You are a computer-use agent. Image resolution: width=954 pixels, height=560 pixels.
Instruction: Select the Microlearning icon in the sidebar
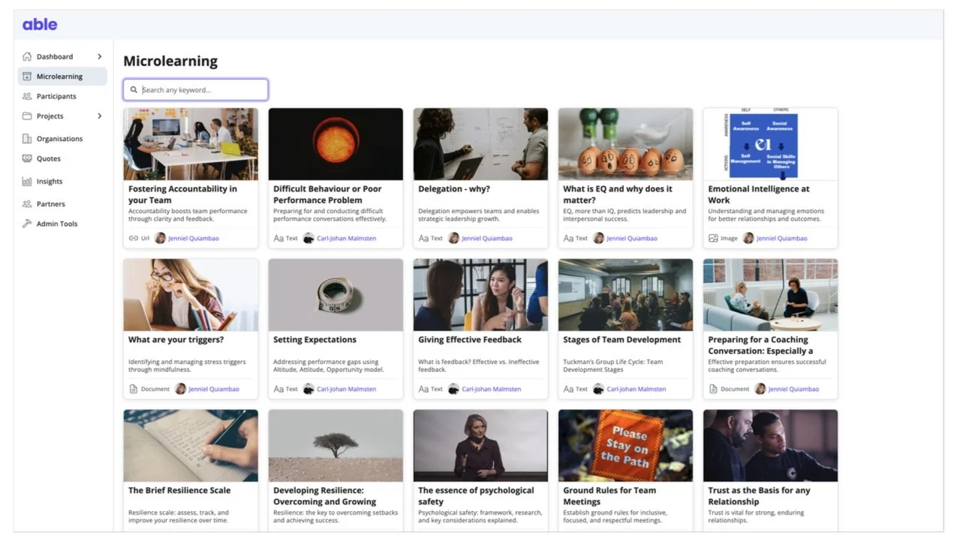point(27,76)
